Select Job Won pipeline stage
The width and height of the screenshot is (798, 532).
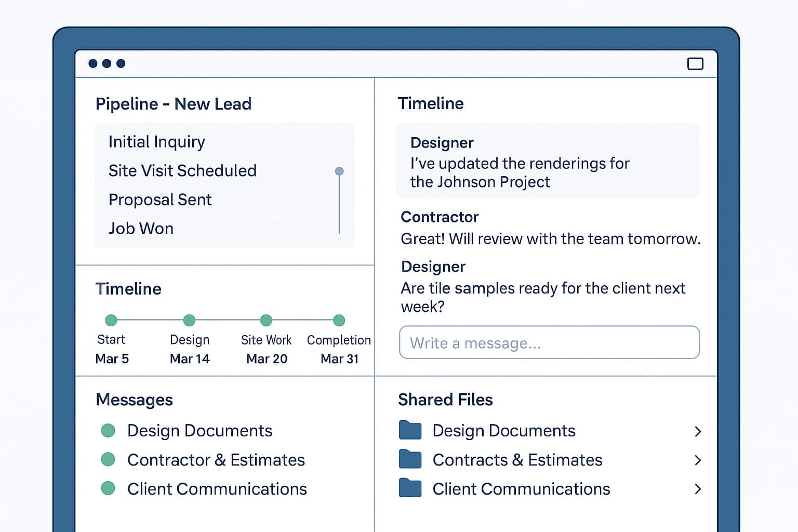coord(141,228)
